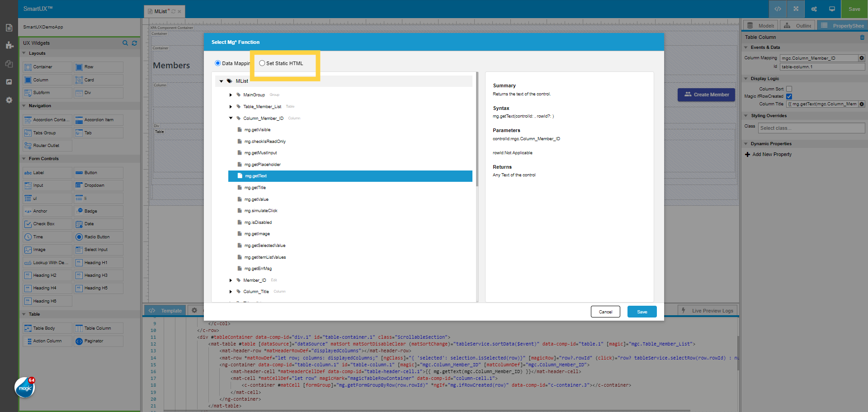Select the Data Mapping radio button
Image resolution: width=868 pixels, height=412 pixels.
(217, 63)
